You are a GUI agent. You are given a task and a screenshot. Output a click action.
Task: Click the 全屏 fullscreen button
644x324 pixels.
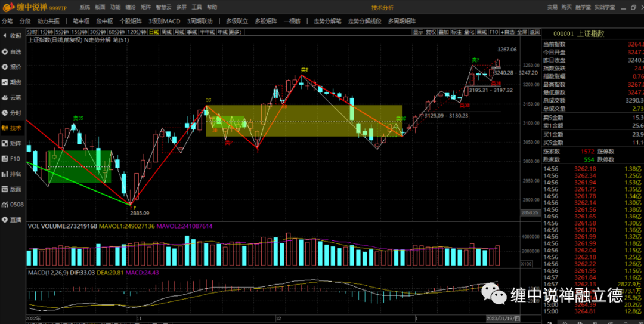coord(522,32)
